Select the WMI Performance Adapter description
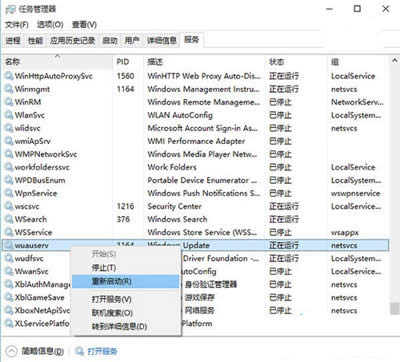The image size is (400, 362). click(x=196, y=141)
